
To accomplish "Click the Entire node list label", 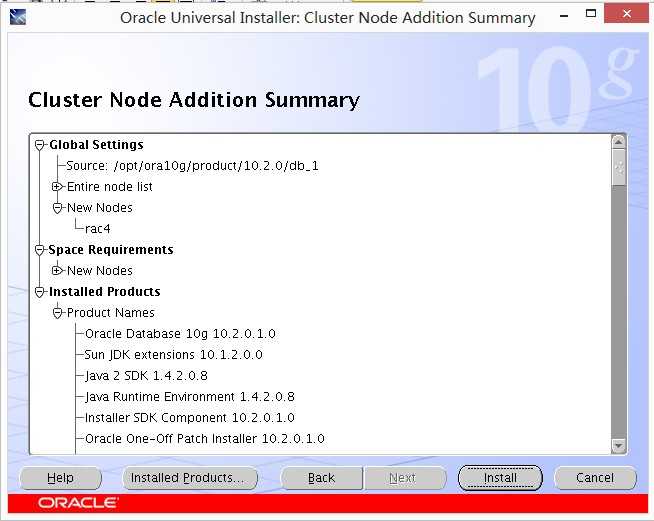I will 110,186.
